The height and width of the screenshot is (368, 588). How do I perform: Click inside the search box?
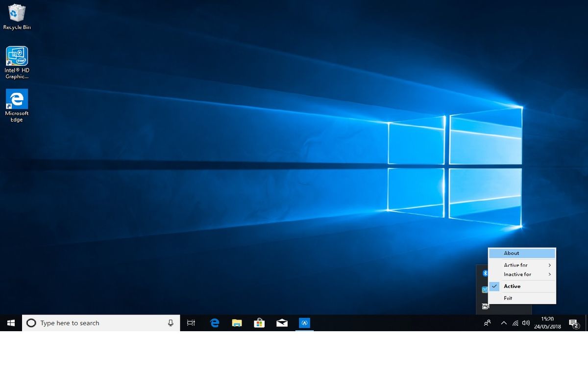tap(98, 323)
